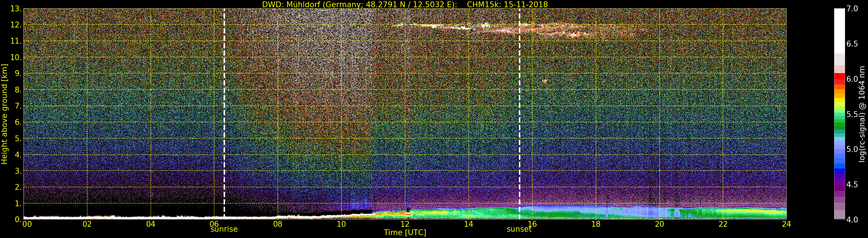
Task: Click the colorbar tick value 4.0
Action: pyautogui.click(x=852, y=220)
